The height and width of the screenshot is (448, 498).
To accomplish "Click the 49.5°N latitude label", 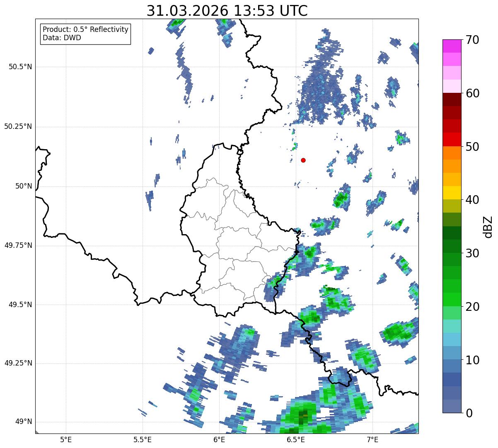I will (20, 305).
